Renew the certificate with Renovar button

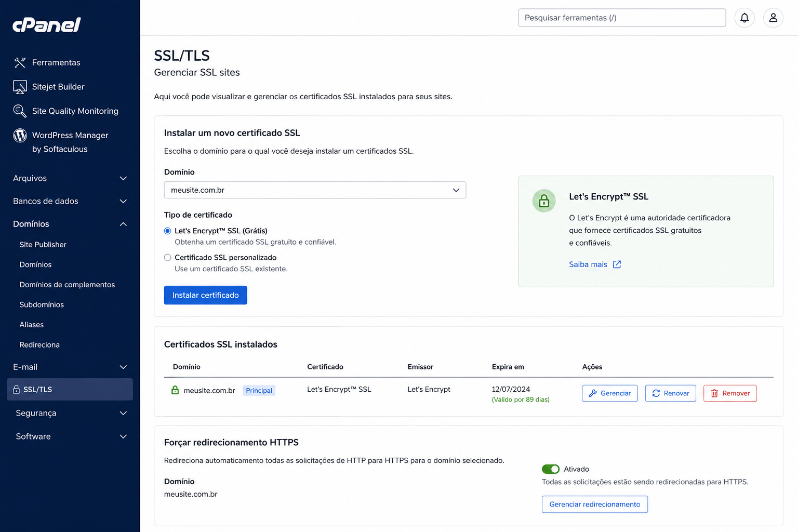click(671, 393)
